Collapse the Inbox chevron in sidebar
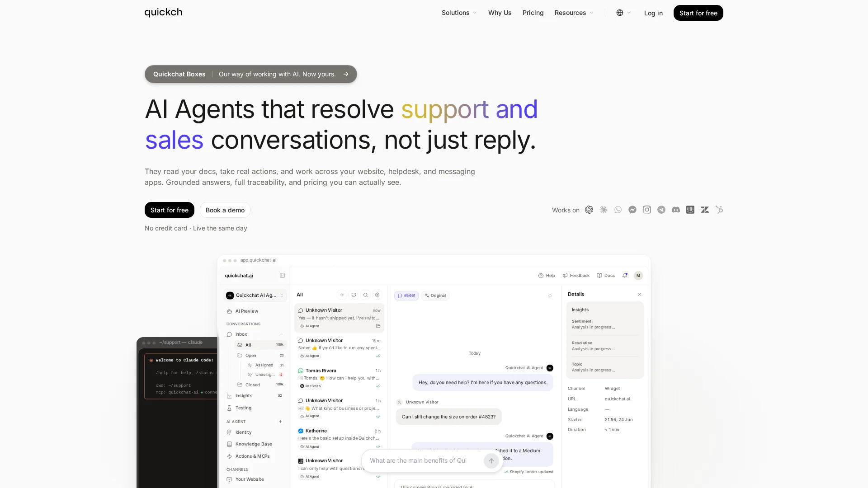This screenshot has height=488, width=868. click(282, 334)
